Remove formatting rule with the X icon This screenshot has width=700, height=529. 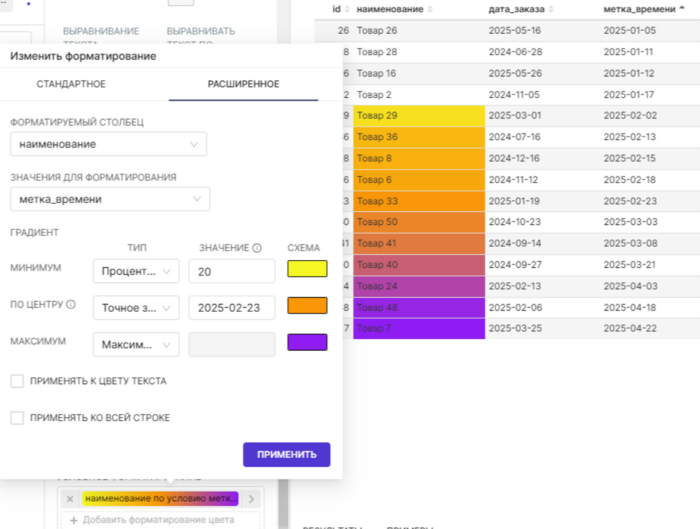click(70, 499)
